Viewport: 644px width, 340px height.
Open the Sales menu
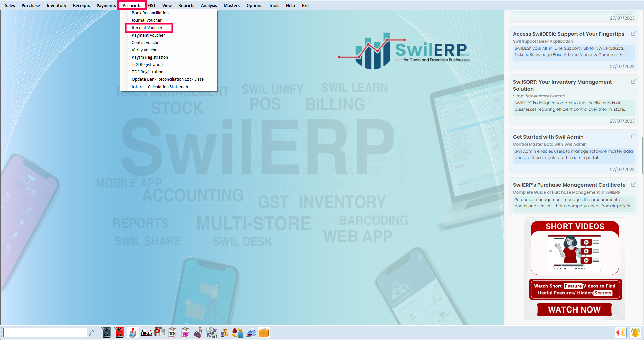(10, 5)
